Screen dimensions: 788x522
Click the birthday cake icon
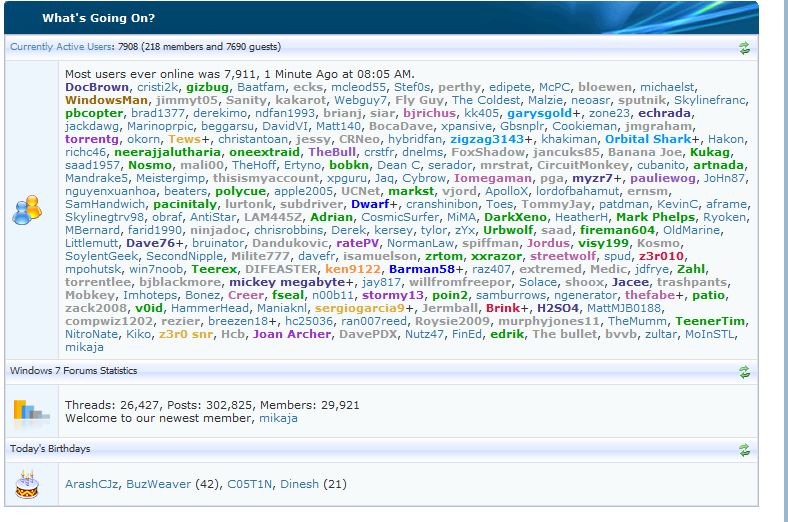coord(27,484)
